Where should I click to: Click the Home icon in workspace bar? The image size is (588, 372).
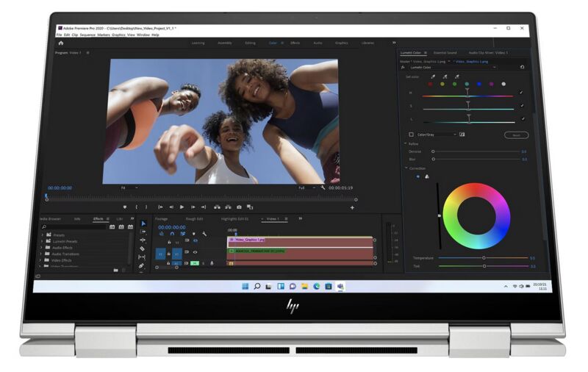click(x=61, y=43)
